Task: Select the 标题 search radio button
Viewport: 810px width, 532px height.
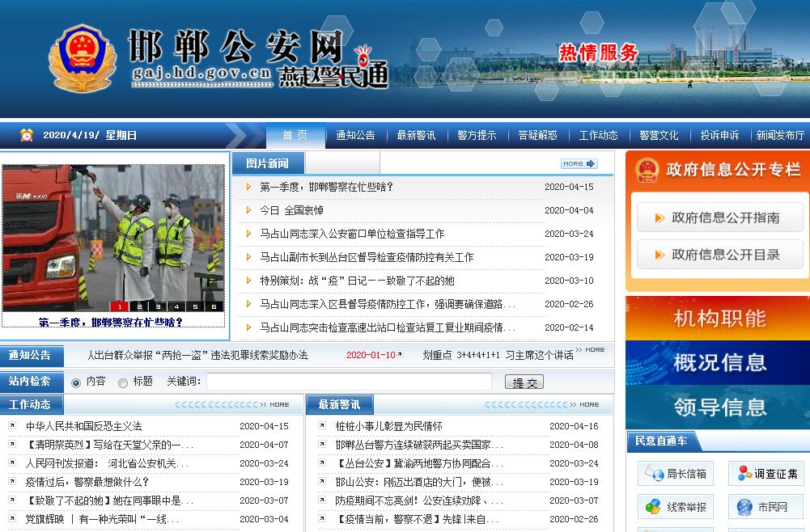Action: point(123,382)
